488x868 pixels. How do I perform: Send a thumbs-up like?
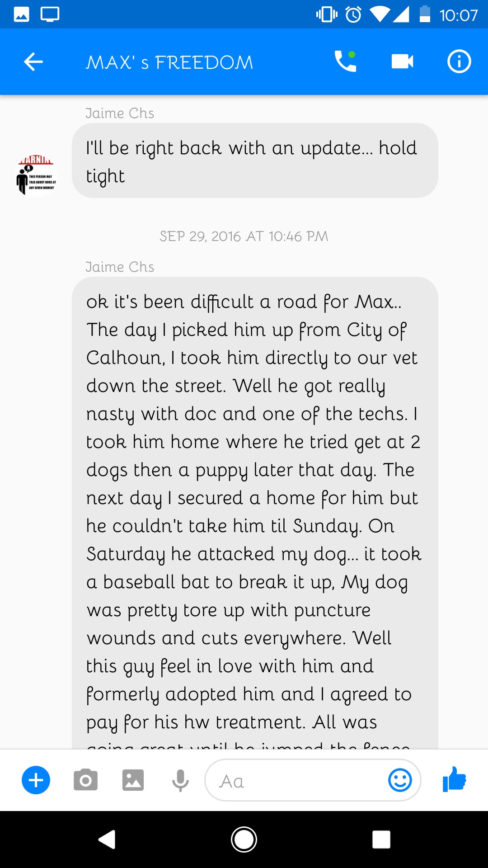(x=454, y=779)
